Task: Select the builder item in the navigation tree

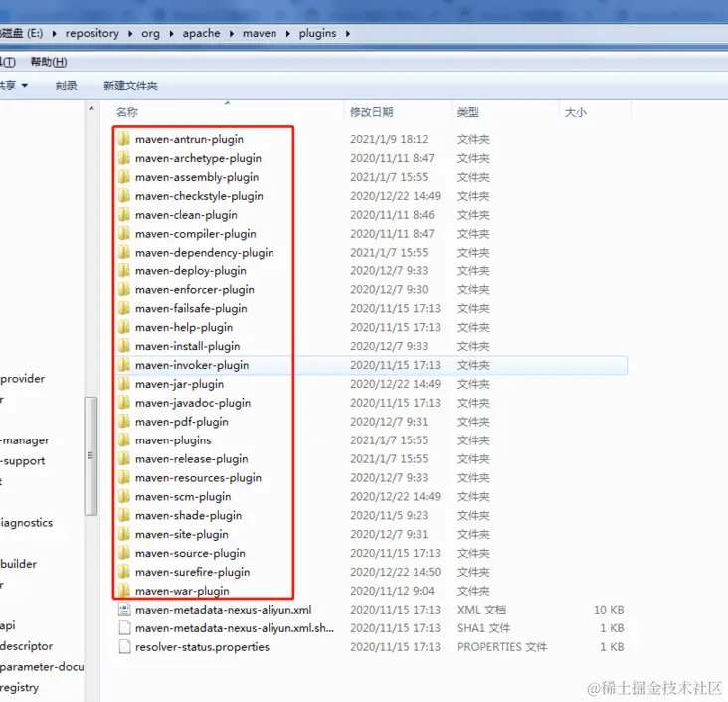Action: pyautogui.click(x=19, y=564)
